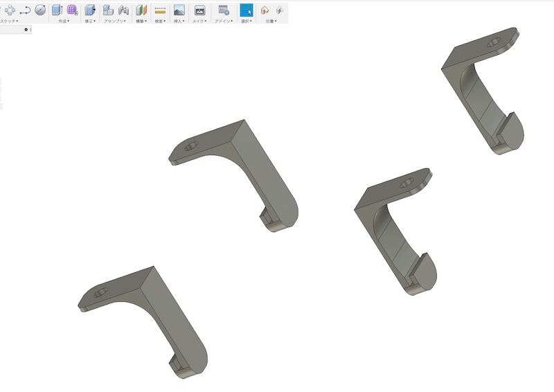Open the 検査 menu label
Viewport: 554px width, 392px height.
(160, 21)
